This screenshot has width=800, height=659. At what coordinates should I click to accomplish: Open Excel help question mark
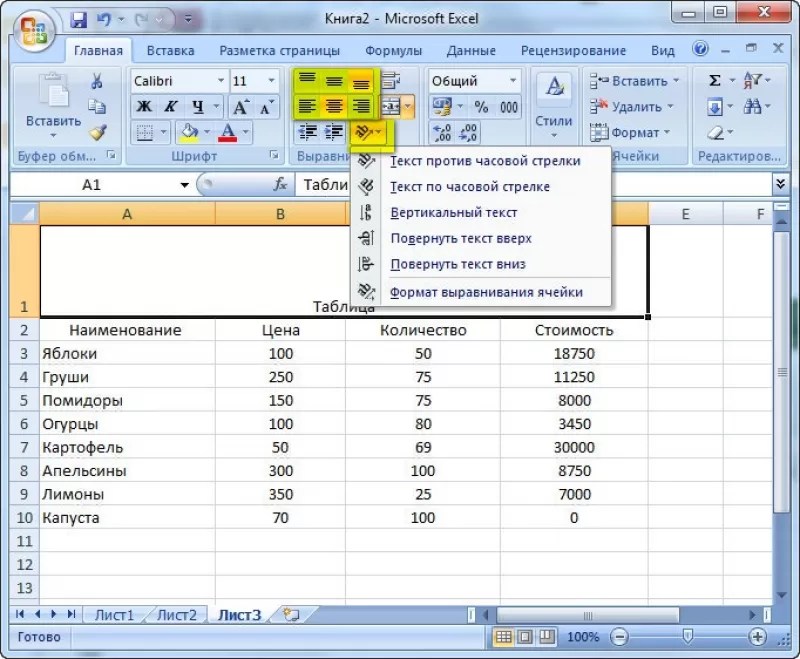click(701, 49)
